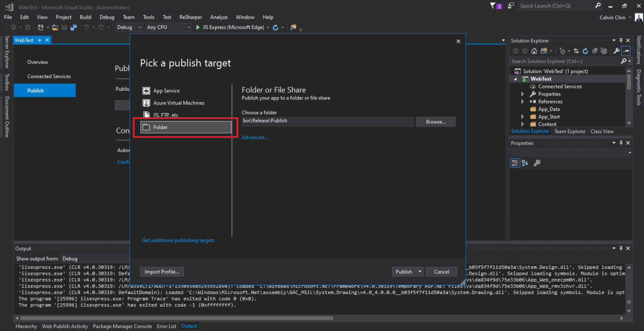The height and width of the screenshot is (331, 644).
Task: Click Switch Views icon in Solution Explorer
Action: point(543,51)
